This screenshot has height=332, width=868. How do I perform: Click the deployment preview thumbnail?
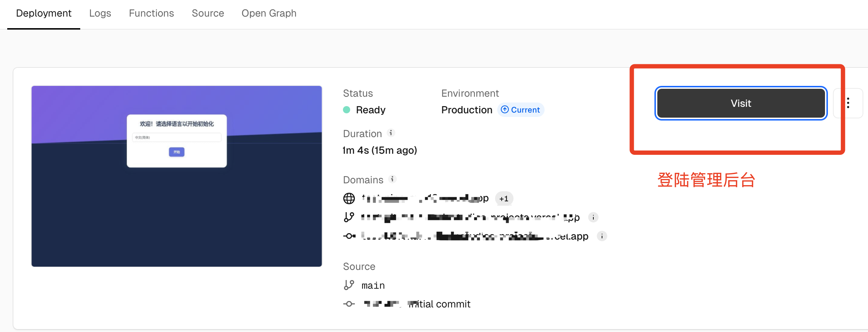click(x=177, y=176)
